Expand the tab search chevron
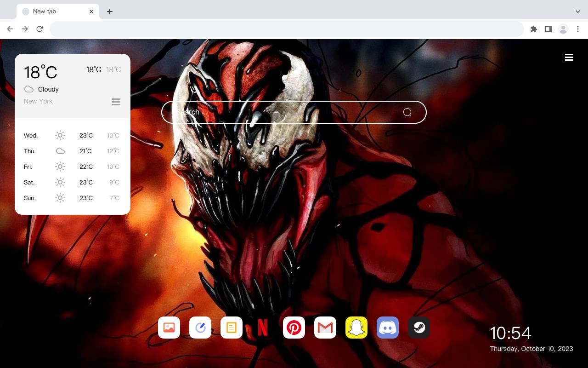This screenshot has height=368, width=588. (x=578, y=11)
